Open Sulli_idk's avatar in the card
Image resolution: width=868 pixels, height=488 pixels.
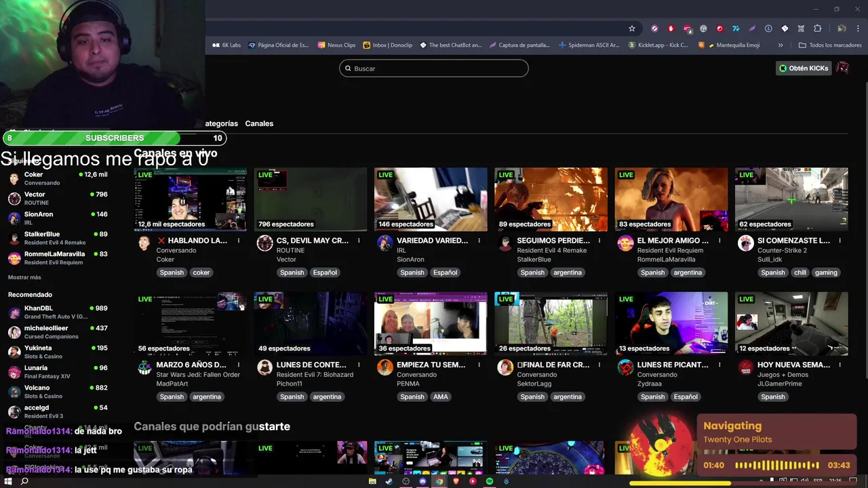(745, 244)
